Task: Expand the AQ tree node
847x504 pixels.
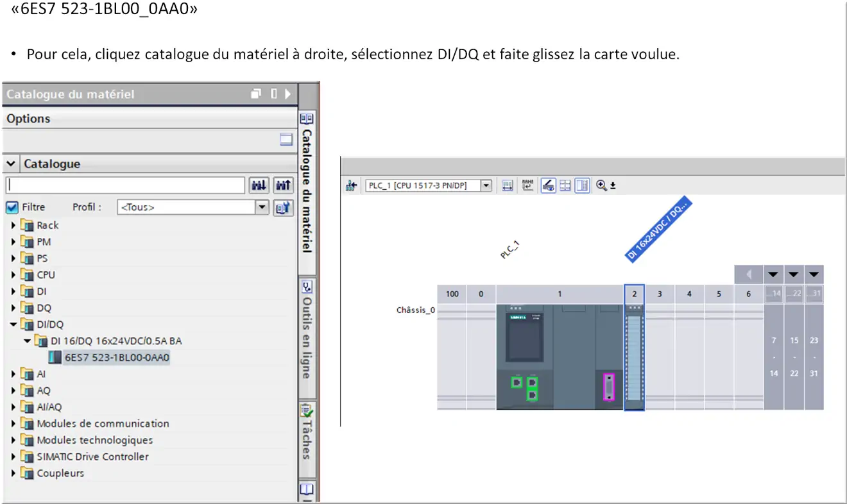Action: tap(13, 391)
